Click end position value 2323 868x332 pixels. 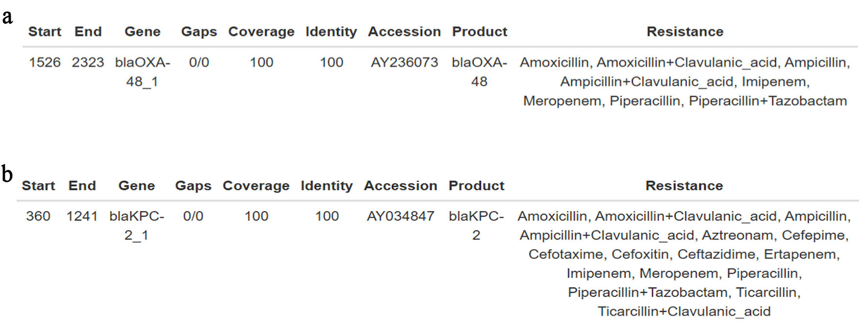pyautogui.click(x=88, y=62)
